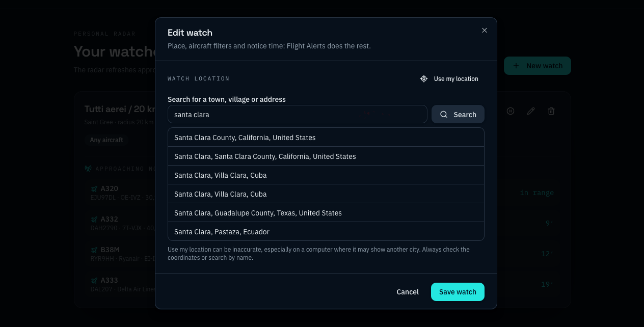Image resolution: width=644 pixels, height=327 pixels.
Task: Click the Use my location label
Action: click(456, 79)
